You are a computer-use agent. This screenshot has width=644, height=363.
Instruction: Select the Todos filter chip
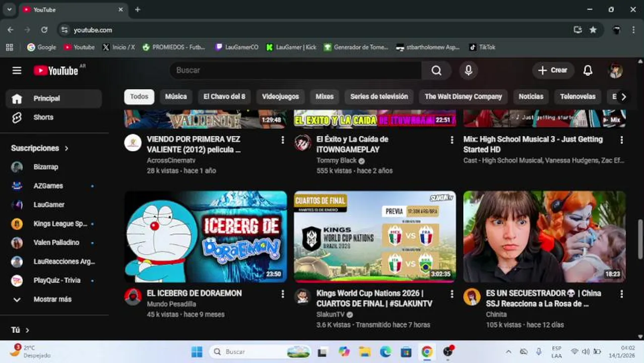(x=139, y=97)
